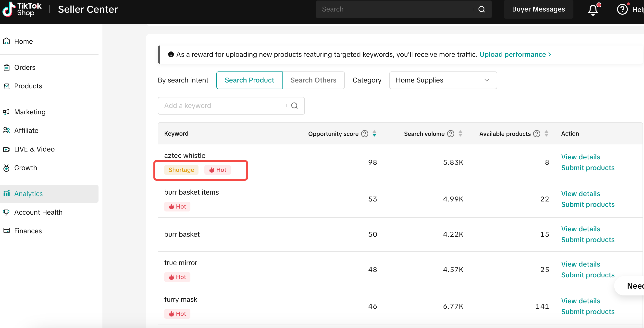Click the Help question mark icon
644x328 pixels.
(622, 10)
